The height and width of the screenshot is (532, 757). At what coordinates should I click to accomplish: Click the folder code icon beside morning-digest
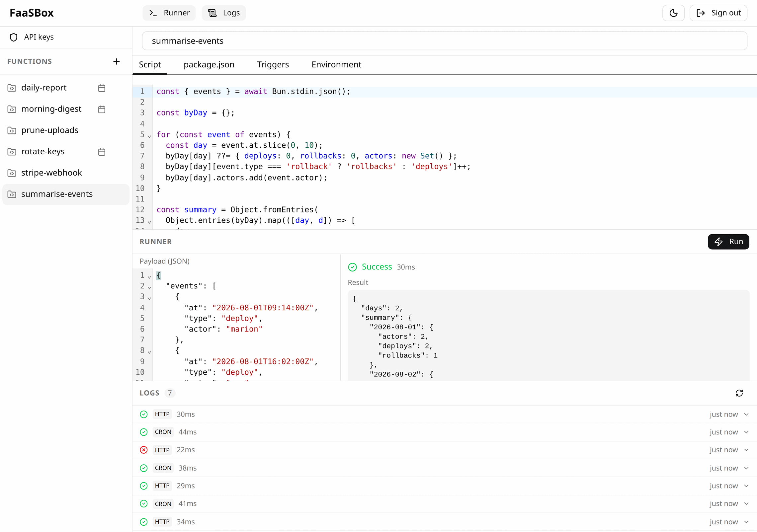[x=12, y=109]
